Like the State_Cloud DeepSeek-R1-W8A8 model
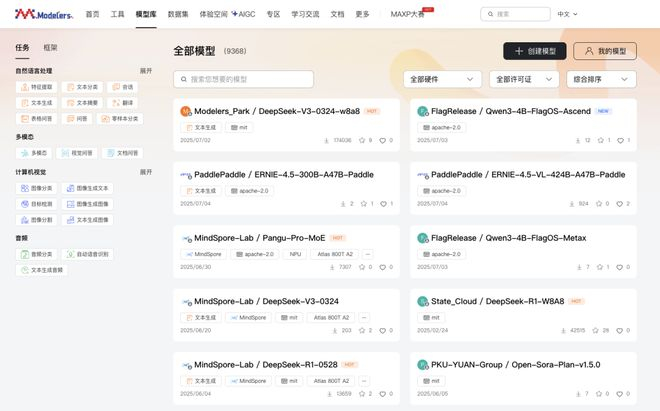 [620, 331]
